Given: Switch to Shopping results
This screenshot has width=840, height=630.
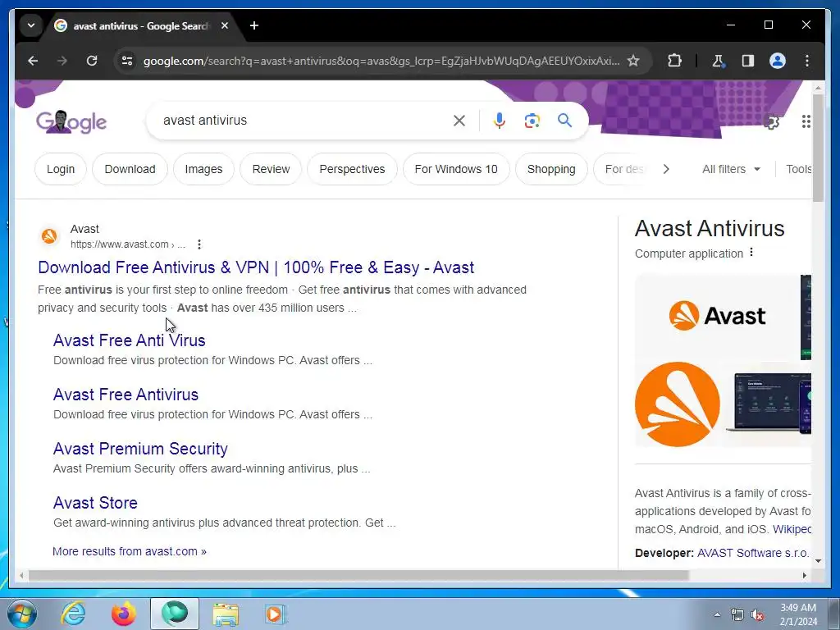Looking at the screenshot, I should click(551, 169).
